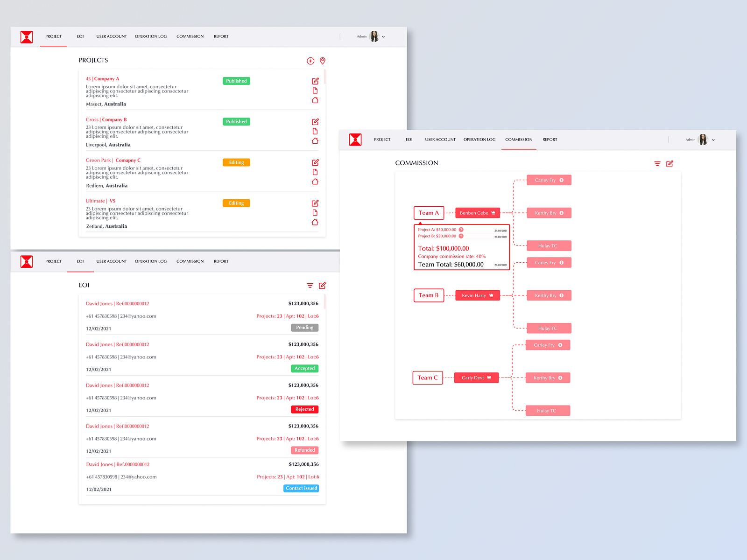Click the Pending status badge
This screenshot has width=747, height=560.
(x=305, y=328)
